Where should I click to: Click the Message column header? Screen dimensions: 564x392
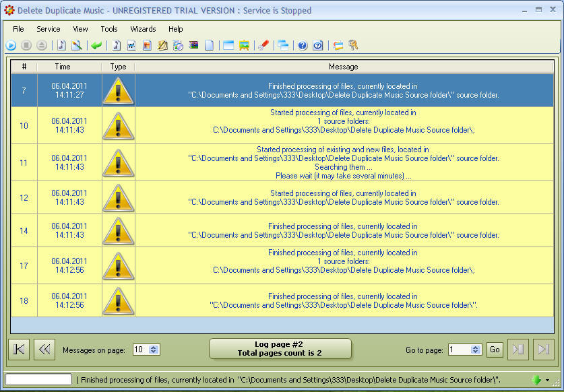(344, 67)
